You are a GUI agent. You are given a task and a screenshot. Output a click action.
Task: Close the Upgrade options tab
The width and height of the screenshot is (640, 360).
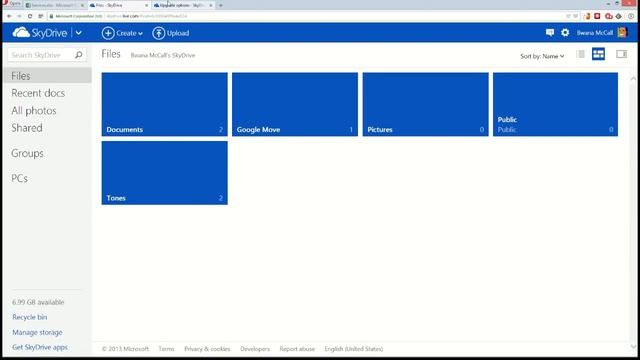211,5
